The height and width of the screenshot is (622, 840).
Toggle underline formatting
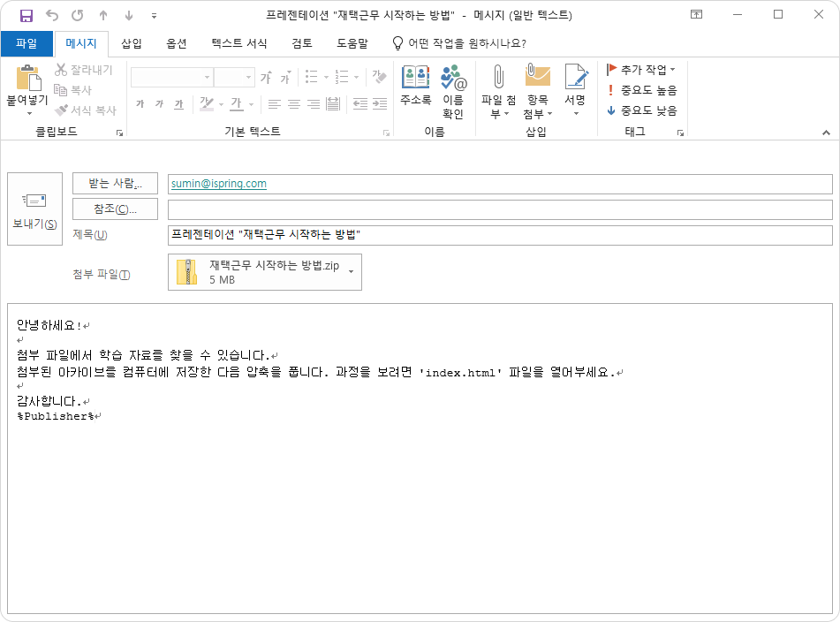[179, 104]
